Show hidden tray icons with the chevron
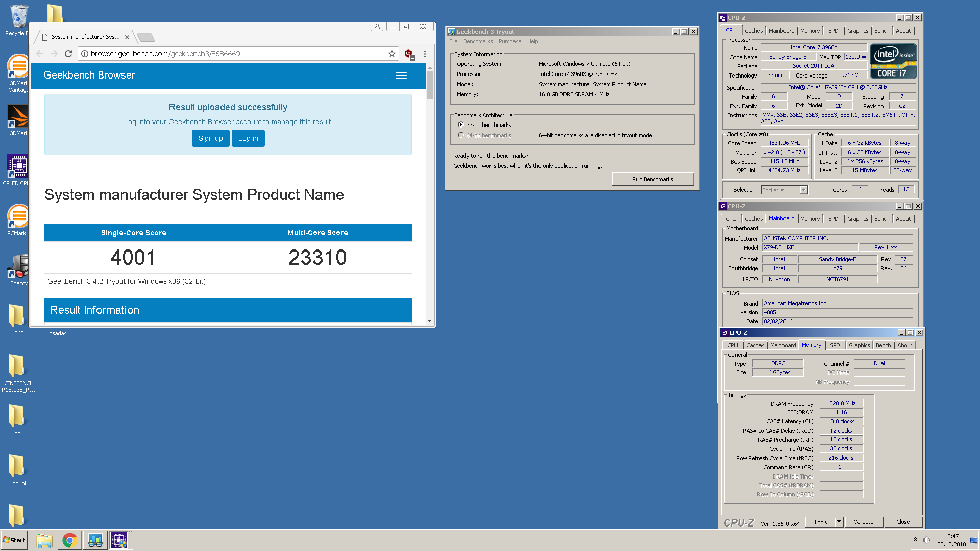 [x=915, y=540]
